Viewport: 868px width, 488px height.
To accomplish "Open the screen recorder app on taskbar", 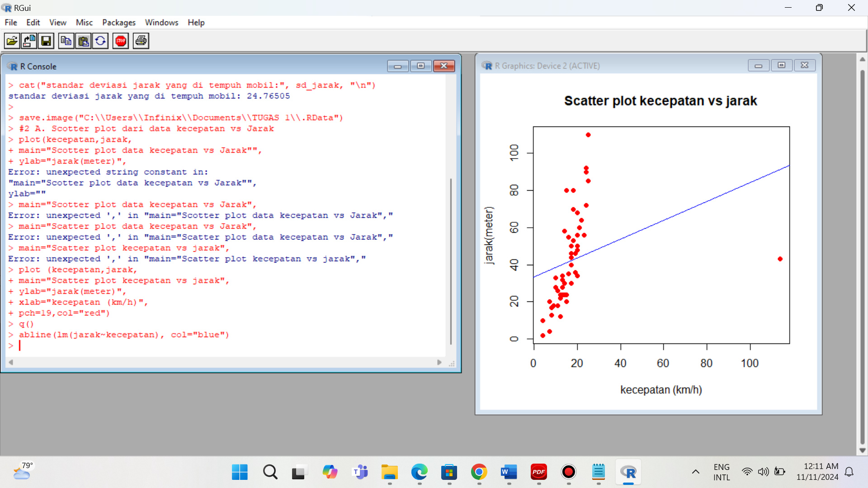I will pos(568,472).
